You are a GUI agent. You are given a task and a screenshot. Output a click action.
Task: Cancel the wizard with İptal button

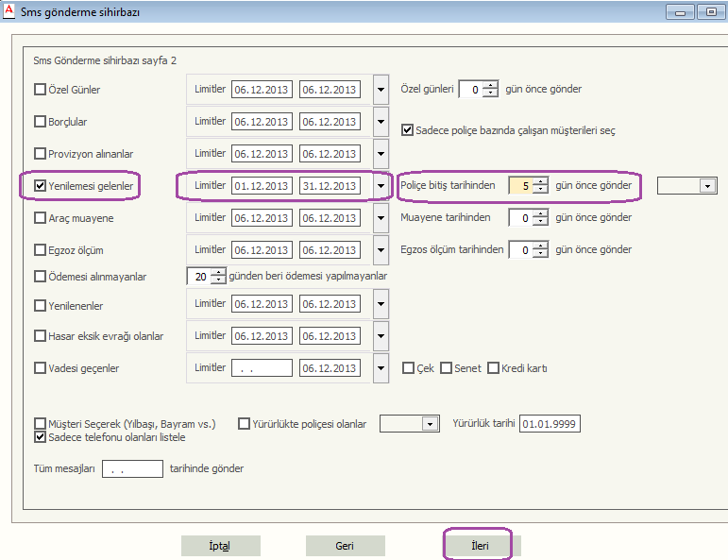220,546
